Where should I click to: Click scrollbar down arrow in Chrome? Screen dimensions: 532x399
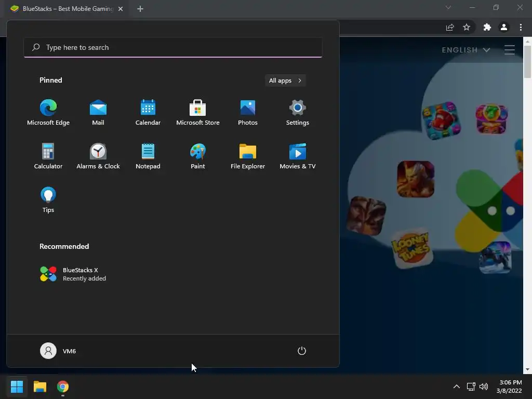point(527,369)
